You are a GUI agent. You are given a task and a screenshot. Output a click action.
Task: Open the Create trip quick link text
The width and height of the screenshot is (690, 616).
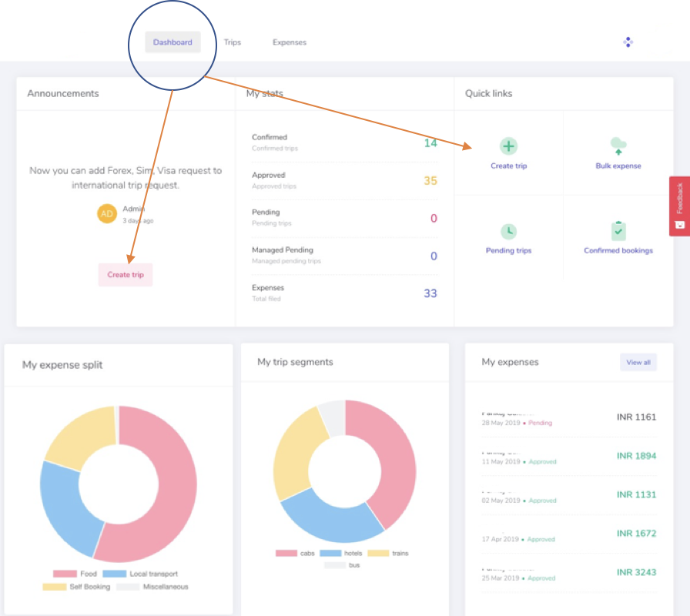509,166
